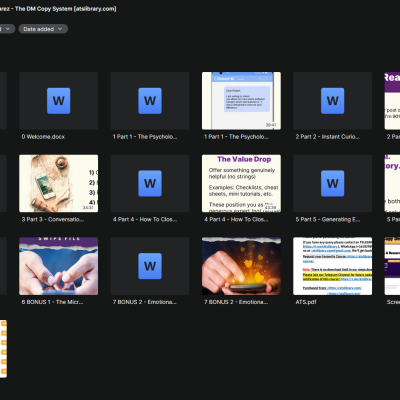400x400 pixels.
Task: Open glowing hearts phone thumbnail for 7 BONUS 2
Action: pyautogui.click(x=241, y=266)
